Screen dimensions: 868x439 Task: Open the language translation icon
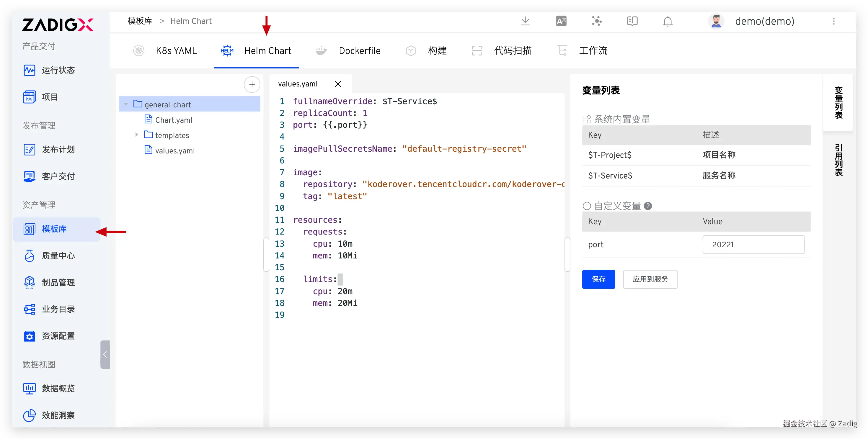click(x=561, y=21)
